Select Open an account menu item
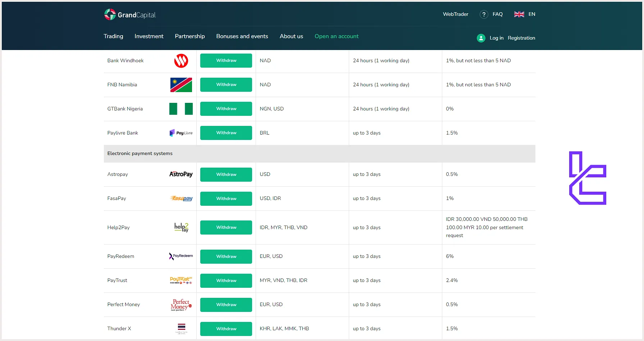644x341 pixels. [x=337, y=36]
